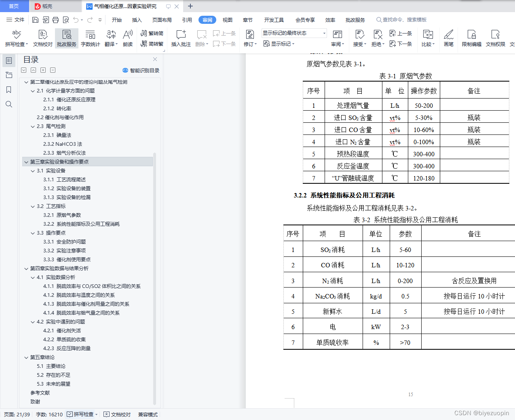Collapse 第三章实验设备和操作要点 node
The width and height of the screenshot is (515, 420).
point(26,162)
